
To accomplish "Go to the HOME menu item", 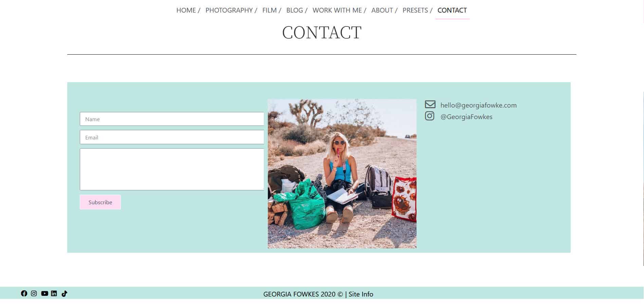I will point(186,10).
